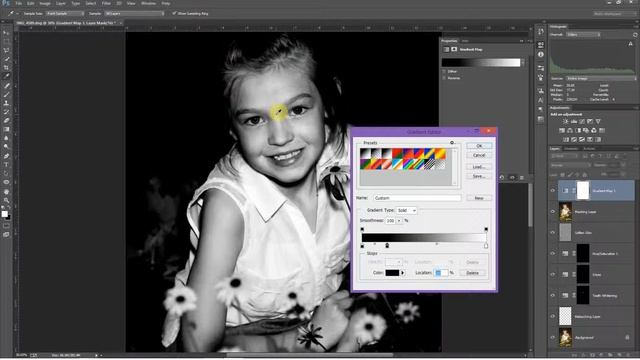Open the Histogram Source dropdown
Image resolution: width=640 pixels, height=360 pixels.
600,78
